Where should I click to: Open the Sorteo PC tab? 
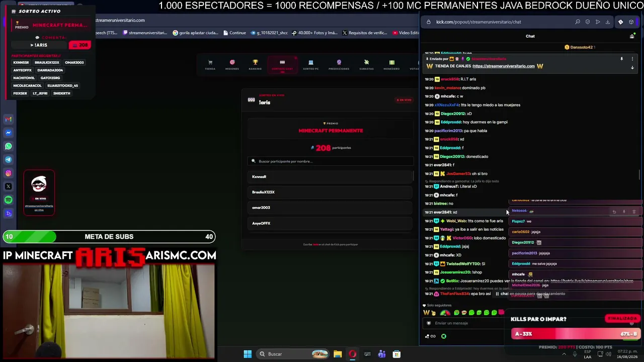[311, 65]
